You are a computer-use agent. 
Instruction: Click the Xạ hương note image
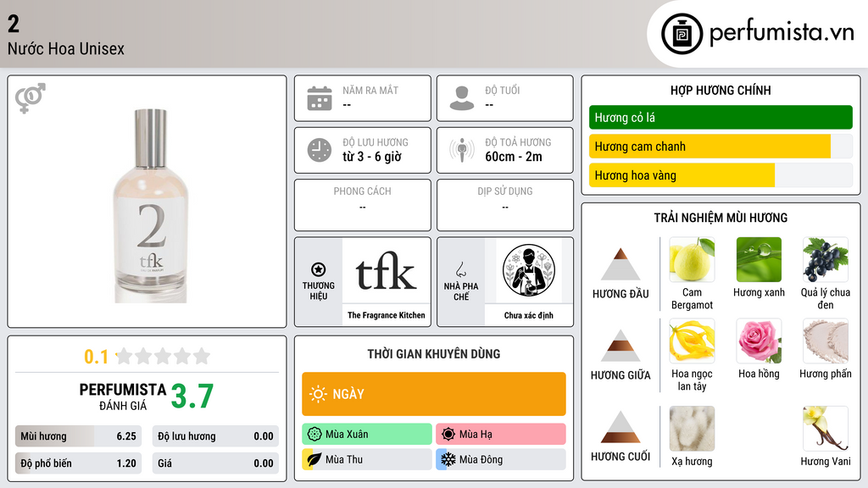point(692,428)
